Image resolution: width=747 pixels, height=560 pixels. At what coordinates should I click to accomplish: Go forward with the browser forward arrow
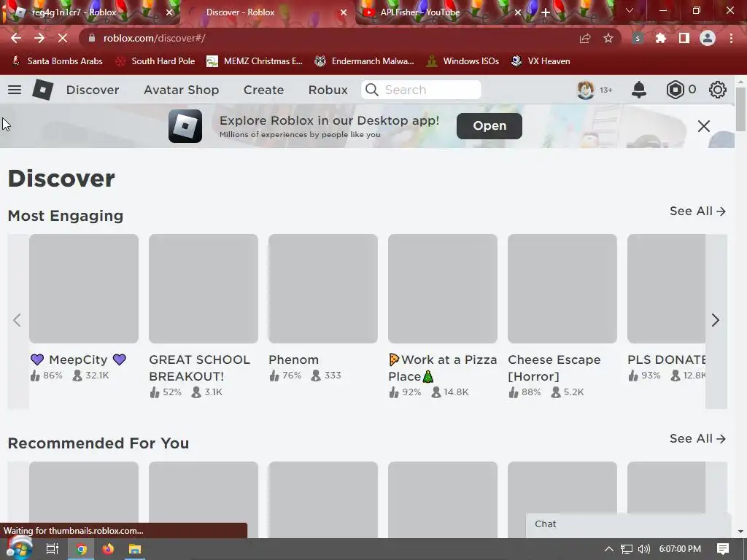coord(39,38)
